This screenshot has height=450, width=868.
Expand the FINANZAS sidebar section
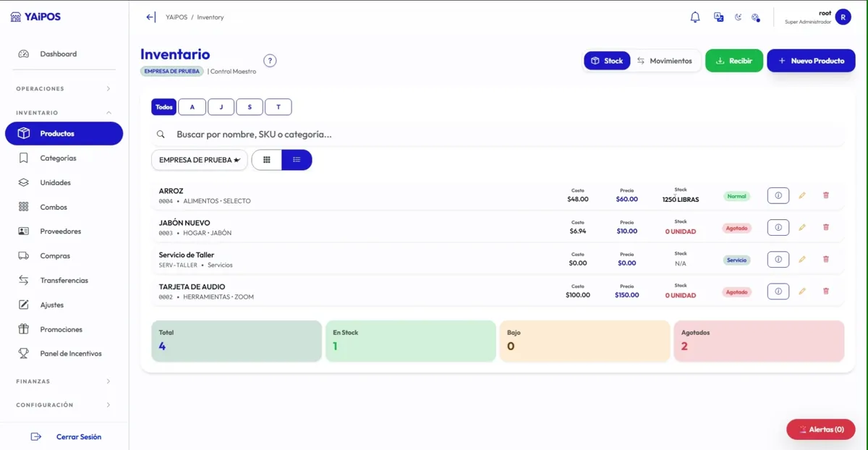pyautogui.click(x=64, y=381)
